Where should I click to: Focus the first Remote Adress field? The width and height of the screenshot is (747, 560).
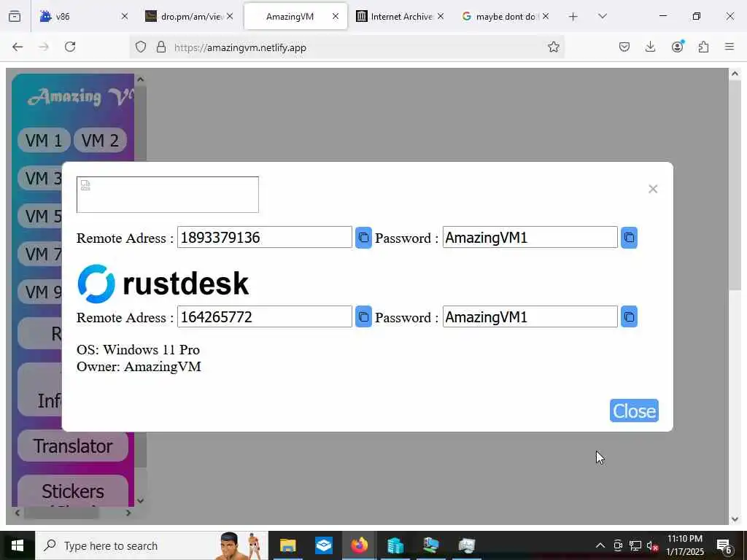coord(264,237)
